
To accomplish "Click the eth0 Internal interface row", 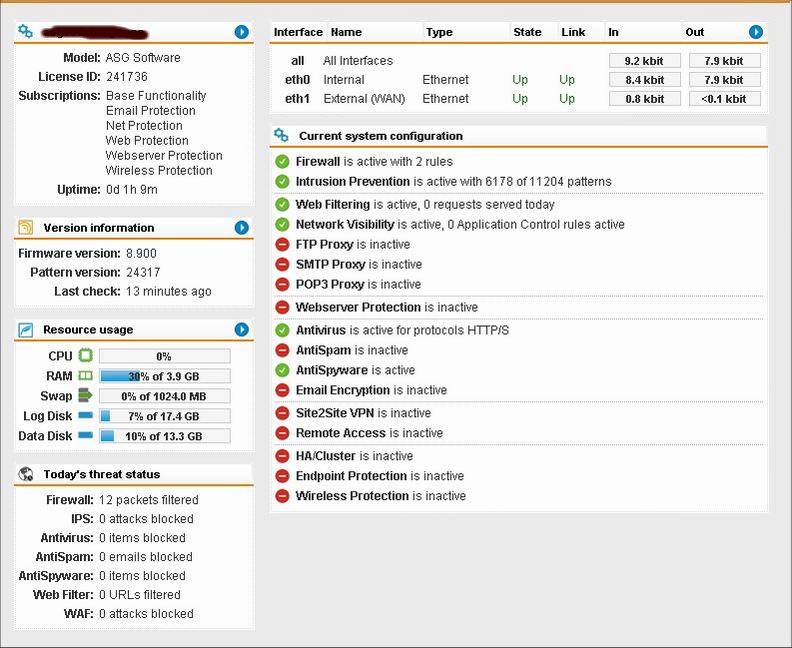I will tap(343, 80).
